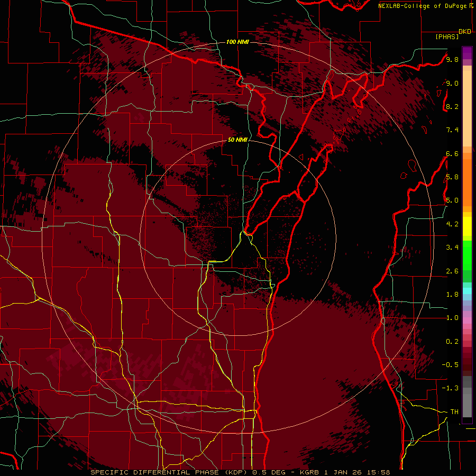Click the purple top segment of the color bar
The width and height of the screenshot is (476, 476).
tap(467, 53)
